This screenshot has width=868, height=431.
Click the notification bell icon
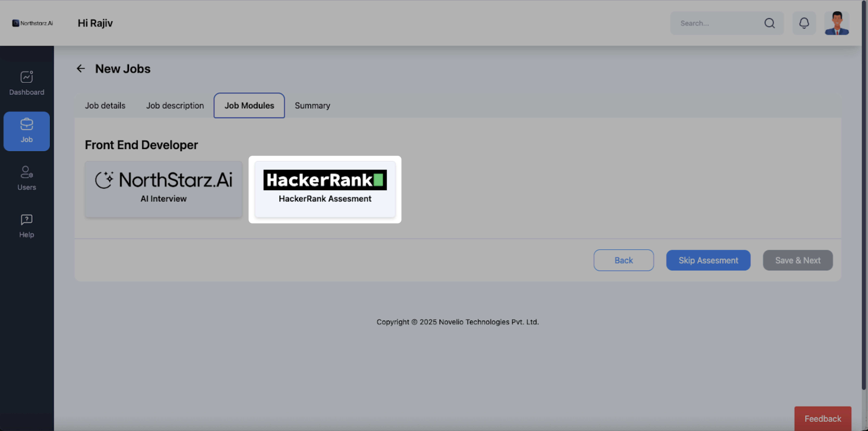(x=804, y=23)
